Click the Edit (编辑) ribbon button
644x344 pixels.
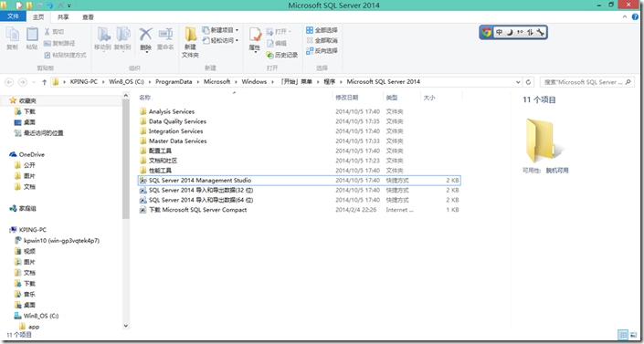(277, 43)
